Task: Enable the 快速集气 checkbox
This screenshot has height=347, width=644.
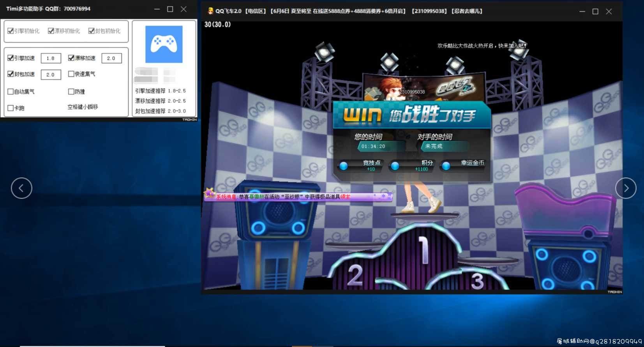Action: pos(71,74)
